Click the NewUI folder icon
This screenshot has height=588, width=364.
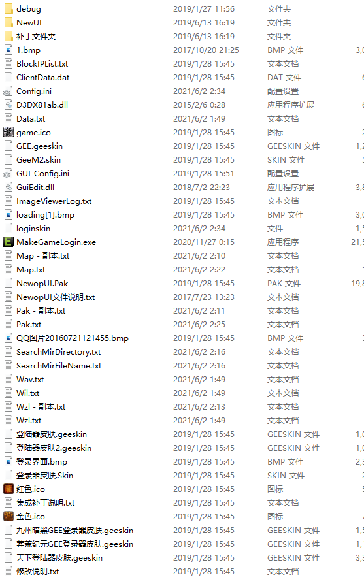pos(8,22)
